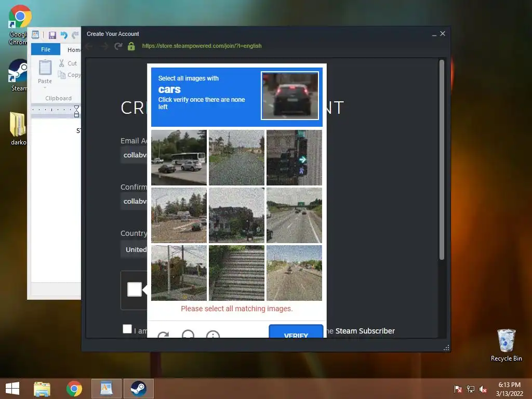The image size is (532, 399).
Task: Open Chrome from the taskbar
Action: point(74,389)
